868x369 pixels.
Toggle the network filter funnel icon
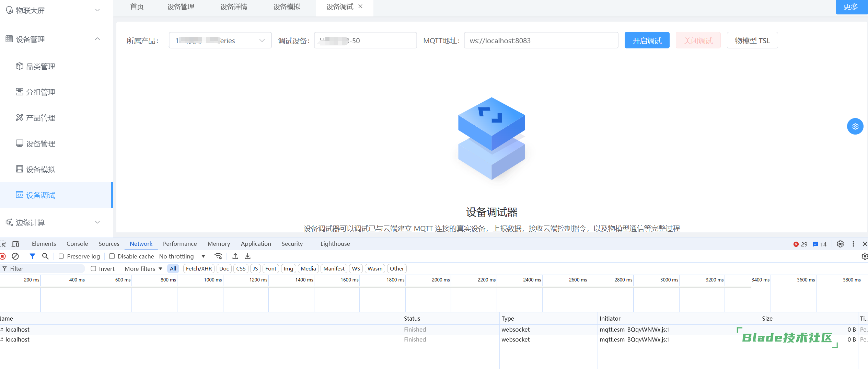pos(32,256)
